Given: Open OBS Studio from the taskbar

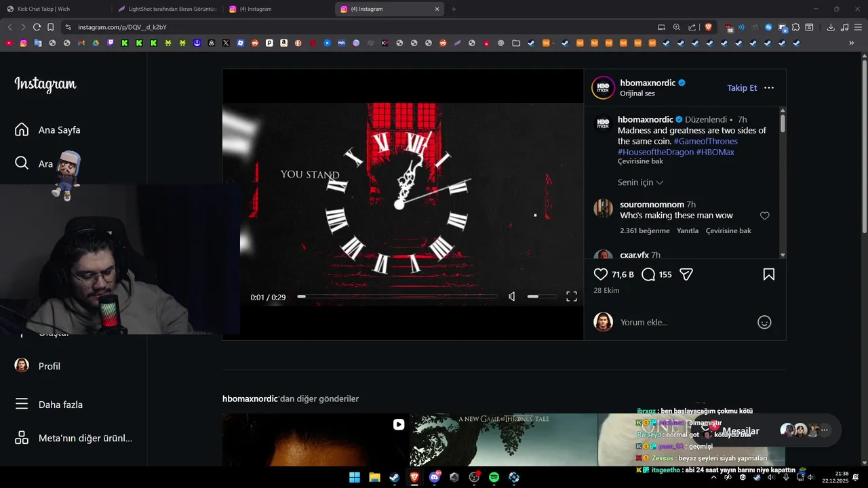Looking at the screenshot, I should point(474,477).
